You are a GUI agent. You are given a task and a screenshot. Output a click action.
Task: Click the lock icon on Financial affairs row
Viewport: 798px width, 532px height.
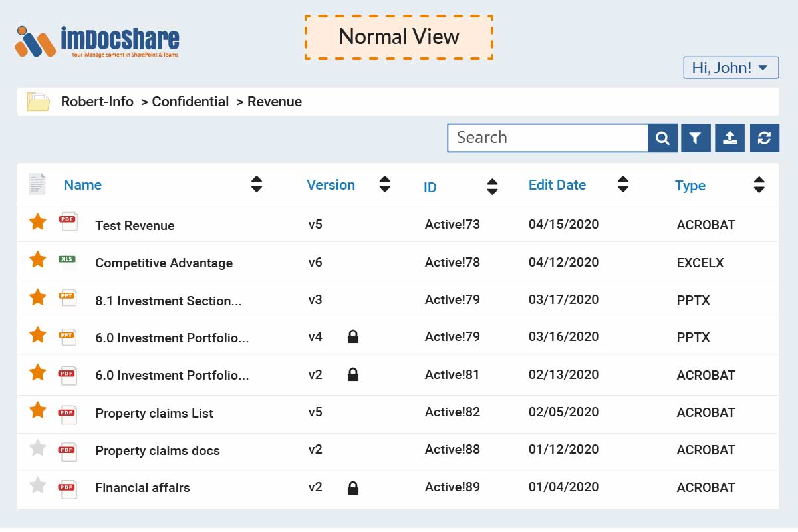[x=353, y=488]
